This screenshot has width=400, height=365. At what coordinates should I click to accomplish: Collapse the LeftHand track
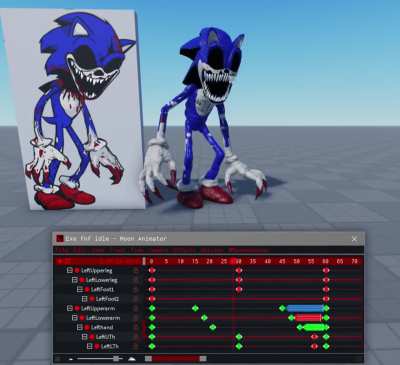click(80, 327)
